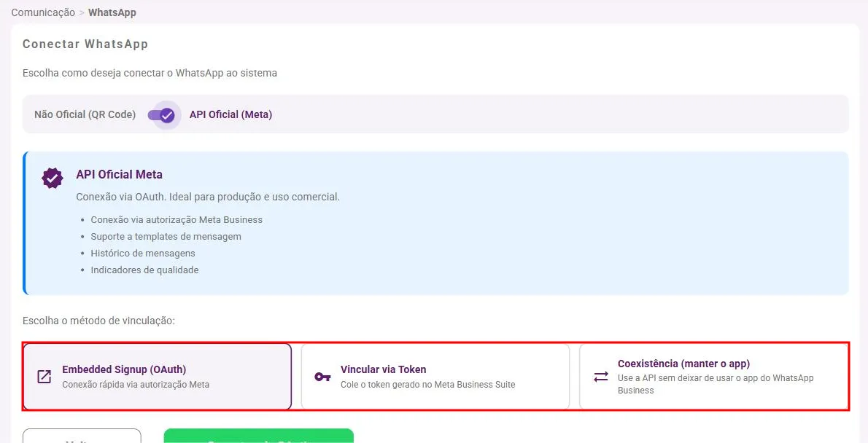
Task: Click 'Escolha o método de vinculação:' text
Action: [98, 321]
